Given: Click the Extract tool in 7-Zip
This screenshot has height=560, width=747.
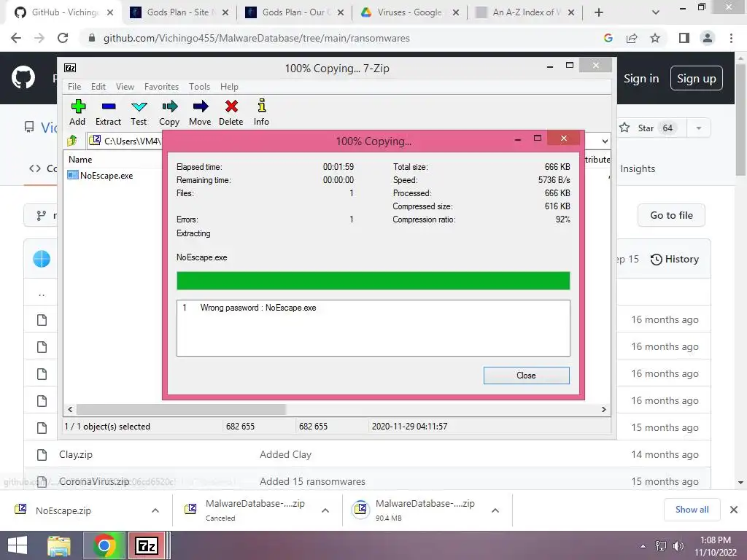Looking at the screenshot, I should pos(108,112).
